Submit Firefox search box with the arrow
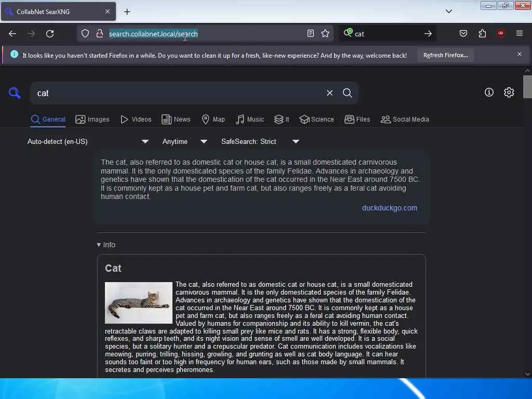 (x=428, y=33)
